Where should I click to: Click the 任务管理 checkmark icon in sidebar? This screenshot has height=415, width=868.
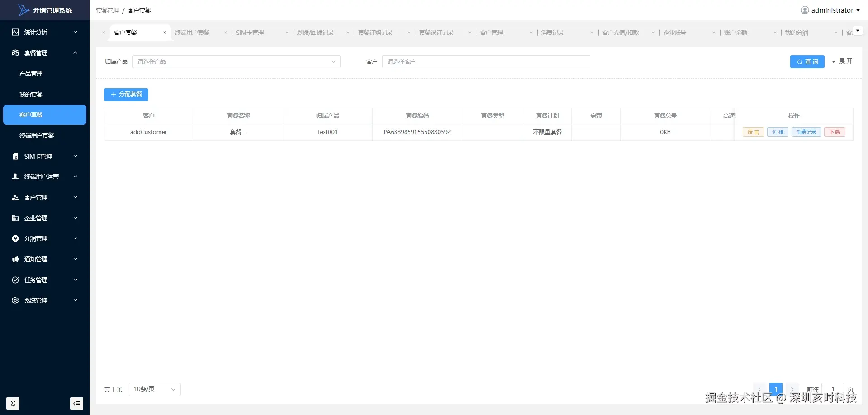[x=15, y=280]
